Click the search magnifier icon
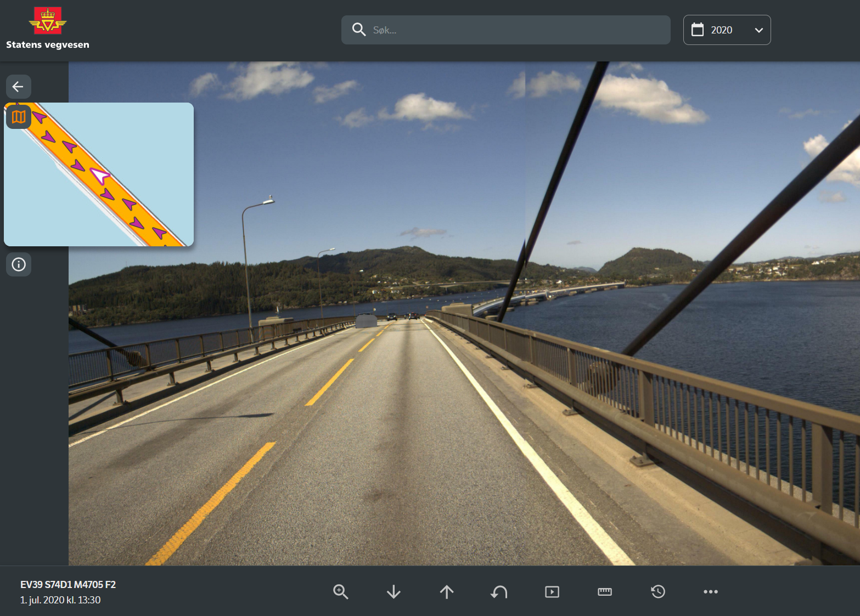This screenshot has width=860, height=616. click(x=359, y=30)
